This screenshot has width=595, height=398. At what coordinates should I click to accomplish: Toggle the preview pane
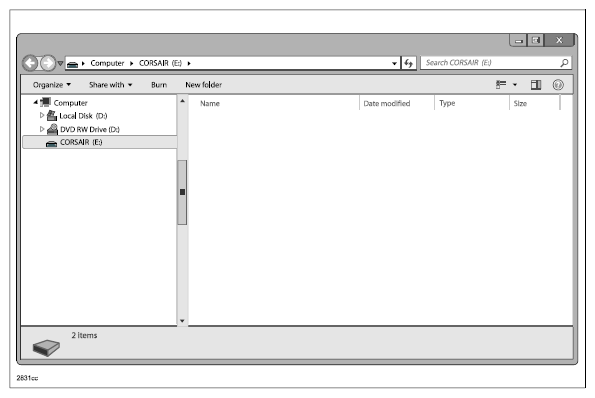[x=536, y=85]
